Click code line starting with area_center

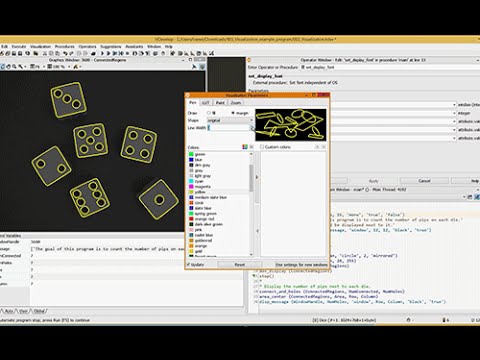click(x=319, y=296)
